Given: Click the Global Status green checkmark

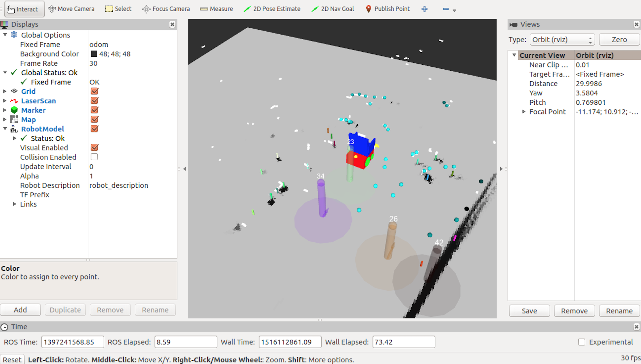Looking at the screenshot, I should tap(14, 73).
